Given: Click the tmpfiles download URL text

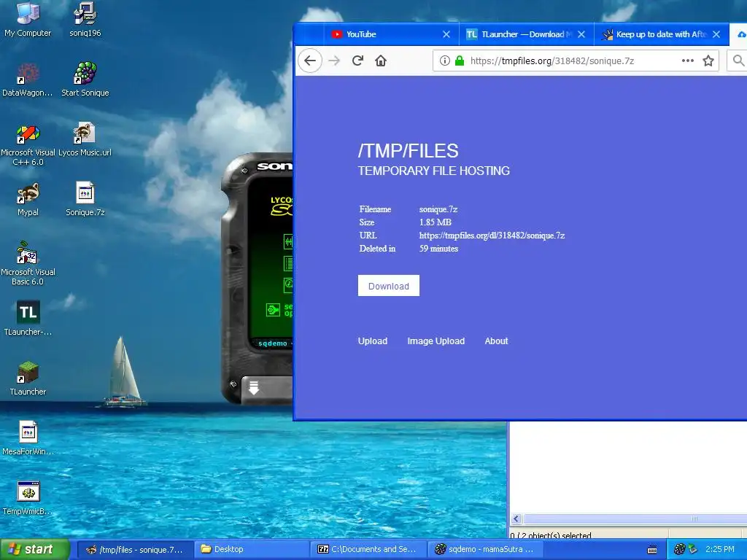Looking at the screenshot, I should [492, 236].
